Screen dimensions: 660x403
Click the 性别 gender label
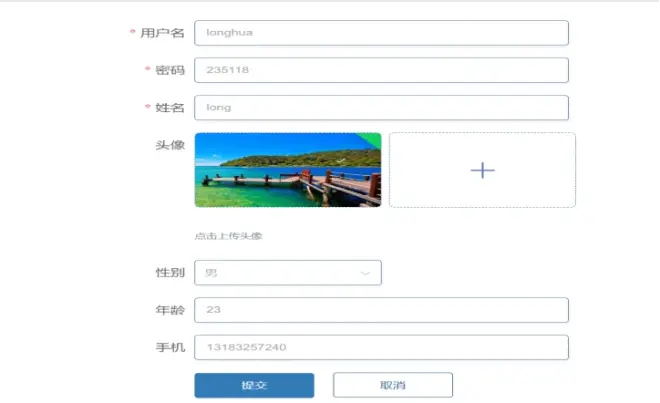pos(170,273)
